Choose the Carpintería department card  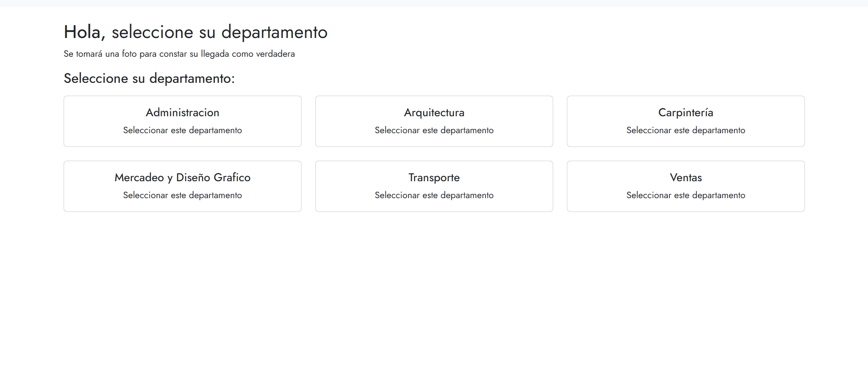coord(685,121)
